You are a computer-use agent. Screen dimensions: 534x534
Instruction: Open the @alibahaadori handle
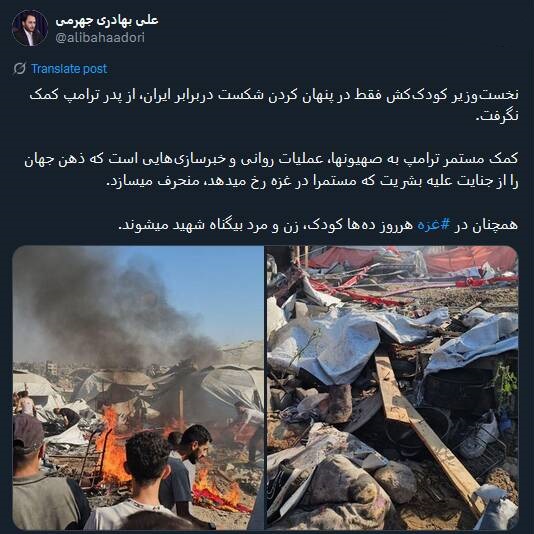click(100, 37)
